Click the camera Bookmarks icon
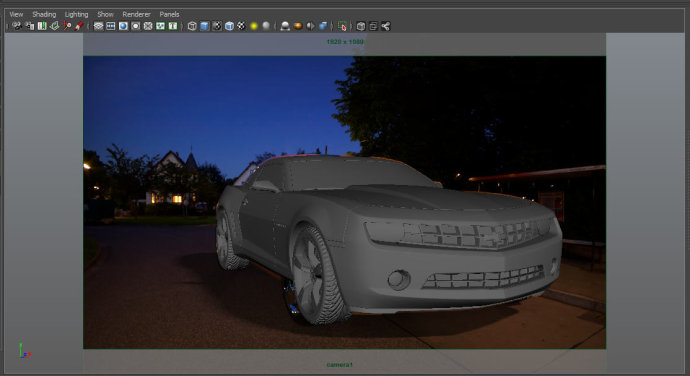Screen dimensions: 690x376 pos(42,26)
